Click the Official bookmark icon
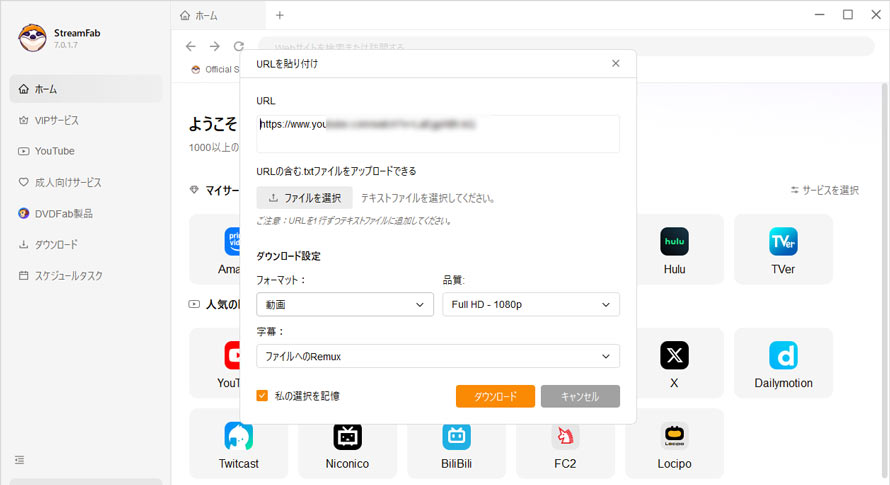Screen dimensions: 890x485 (x=196, y=69)
